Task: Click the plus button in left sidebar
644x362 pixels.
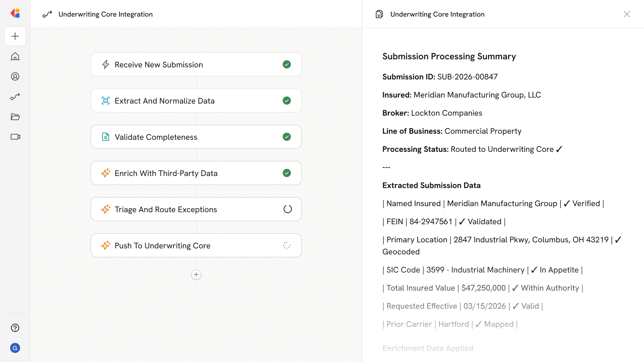Action: click(x=15, y=36)
